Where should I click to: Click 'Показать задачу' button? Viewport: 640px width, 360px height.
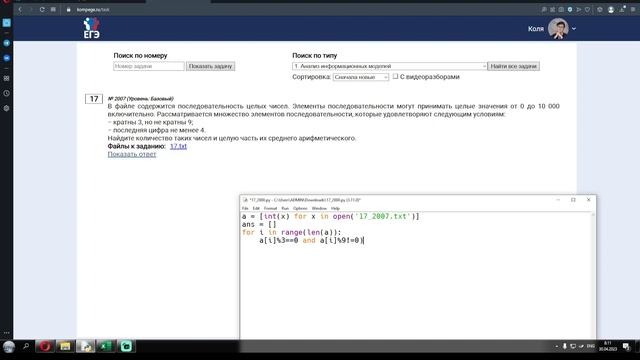point(210,66)
